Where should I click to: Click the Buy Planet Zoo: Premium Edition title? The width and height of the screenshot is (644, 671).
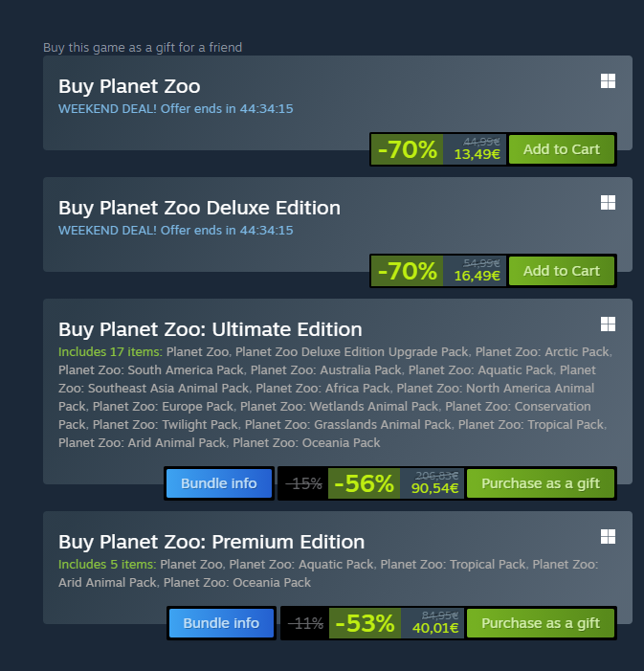[211, 542]
